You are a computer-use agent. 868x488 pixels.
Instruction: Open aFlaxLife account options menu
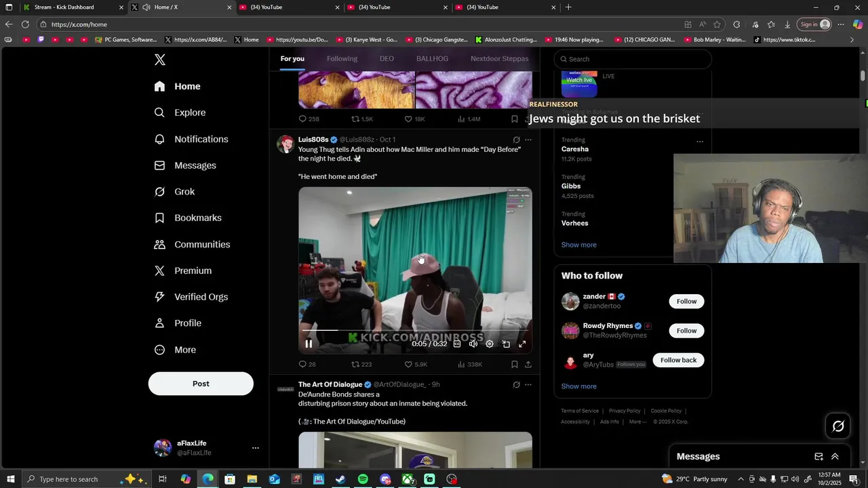point(256,448)
